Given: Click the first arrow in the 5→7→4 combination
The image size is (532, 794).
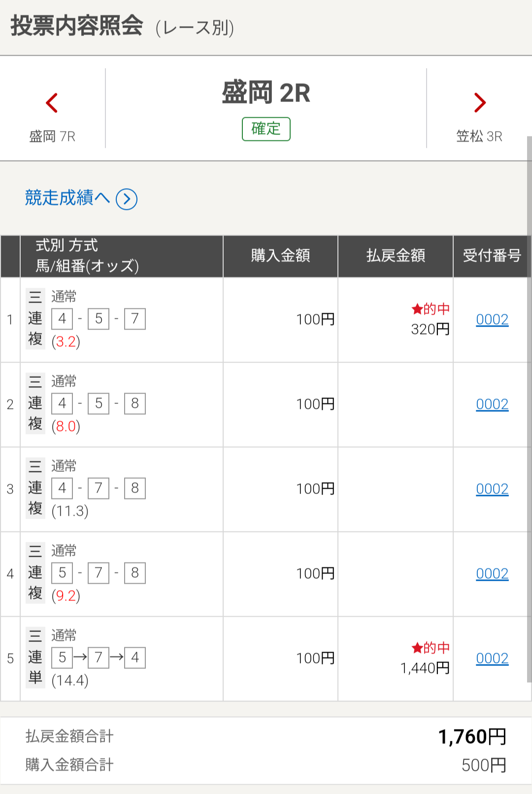Looking at the screenshot, I should (80, 657).
